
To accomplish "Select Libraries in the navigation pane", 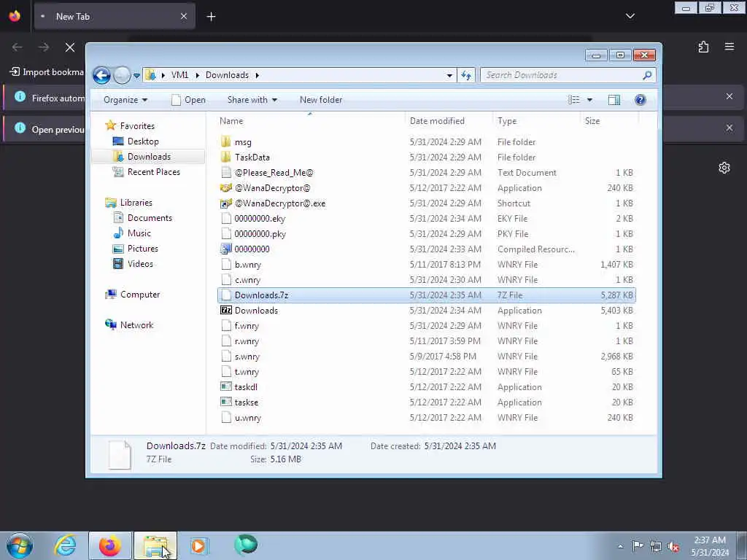I will tap(128, 203).
